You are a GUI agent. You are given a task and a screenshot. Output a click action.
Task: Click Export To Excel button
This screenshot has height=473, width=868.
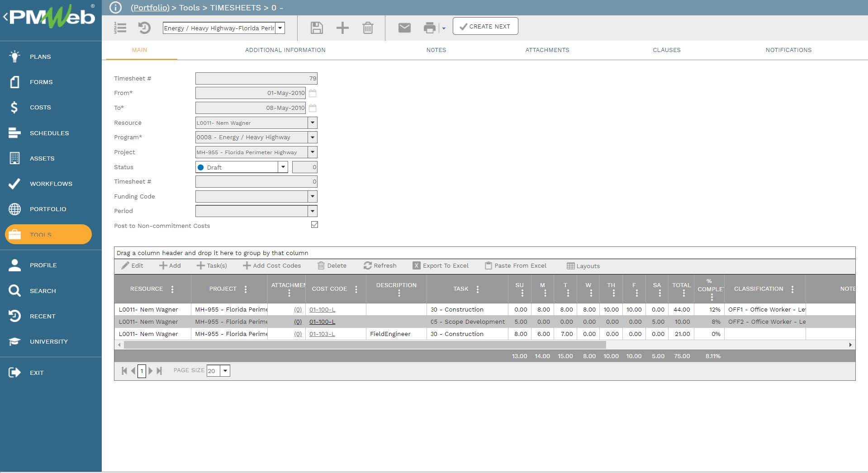[x=441, y=266]
